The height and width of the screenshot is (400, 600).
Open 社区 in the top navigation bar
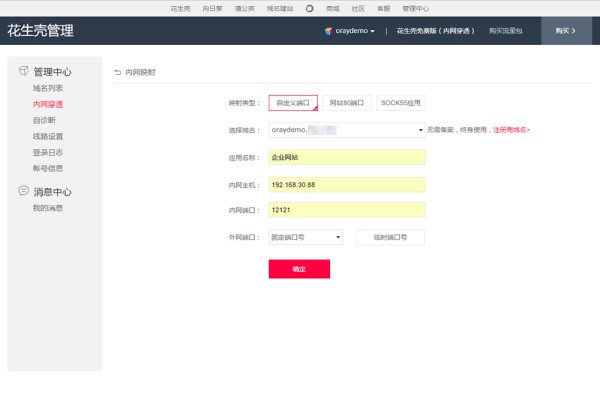click(x=358, y=8)
